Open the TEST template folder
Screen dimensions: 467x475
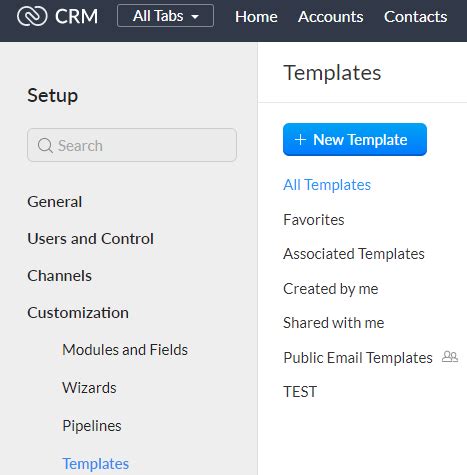[300, 392]
